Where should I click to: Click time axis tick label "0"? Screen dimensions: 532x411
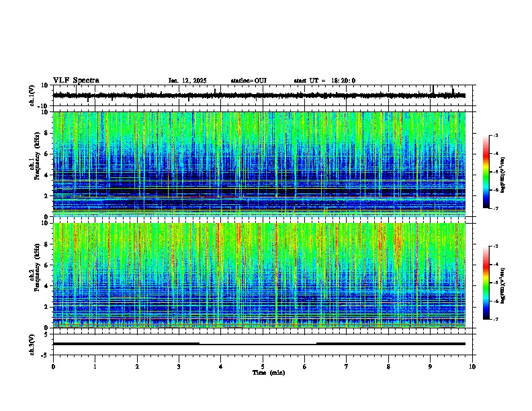click(x=53, y=367)
